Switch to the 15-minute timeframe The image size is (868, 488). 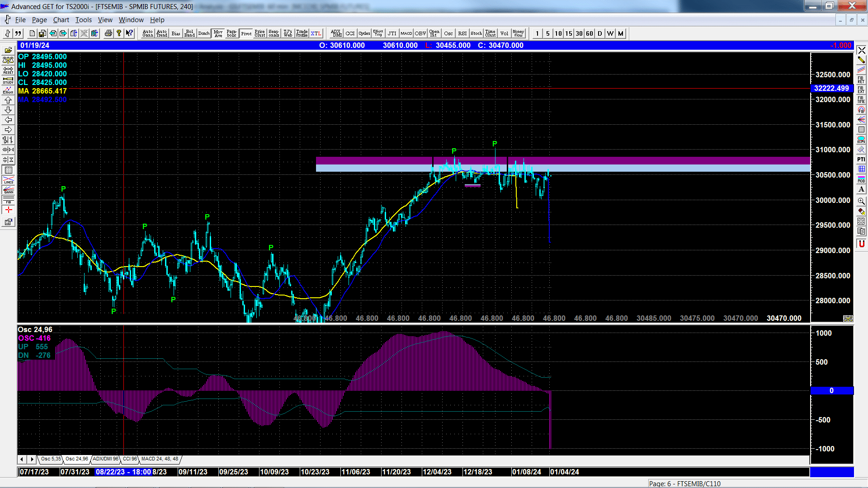(x=569, y=33)
